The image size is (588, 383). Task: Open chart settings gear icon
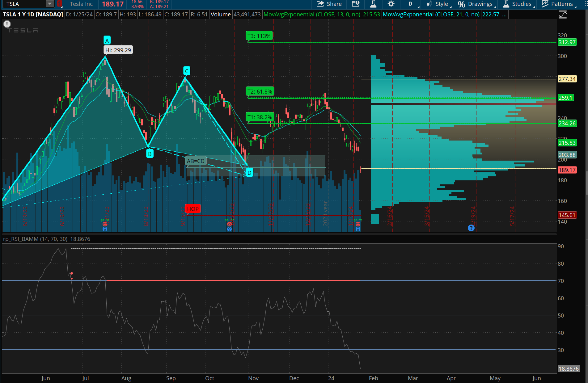pos(391,4)
